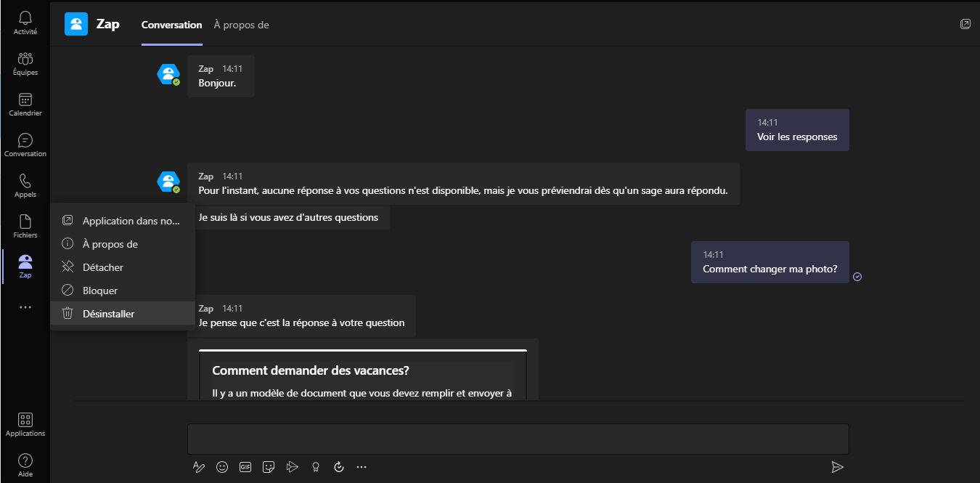Open the praise badge icon
The image size is (980, 483).
click(x=315, y=467)
